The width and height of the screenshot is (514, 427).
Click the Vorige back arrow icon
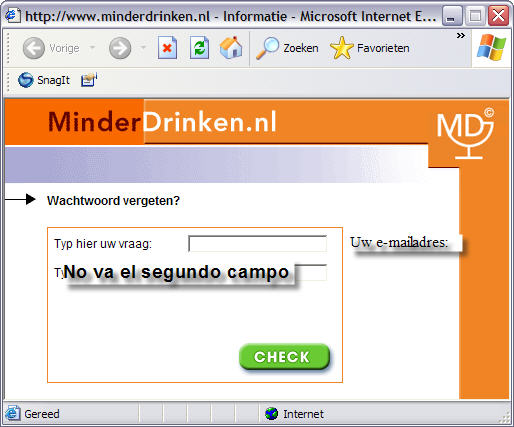tap(34, 48)
